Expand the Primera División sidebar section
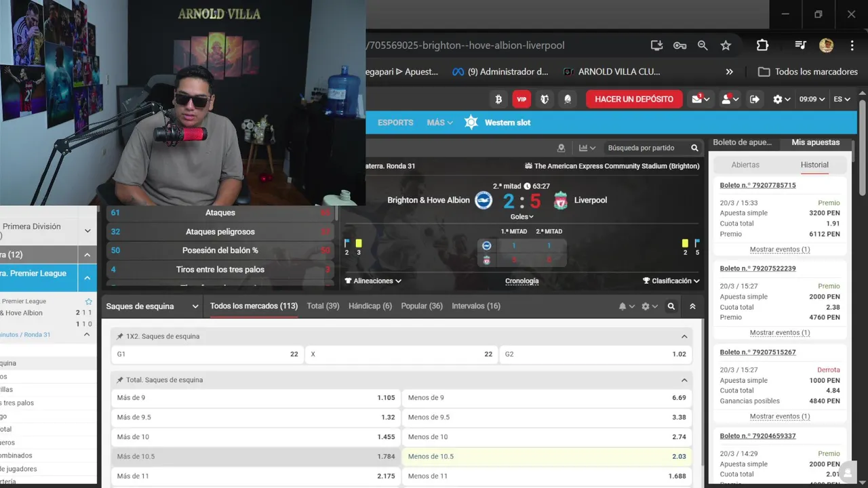 (x=87, y=231)
